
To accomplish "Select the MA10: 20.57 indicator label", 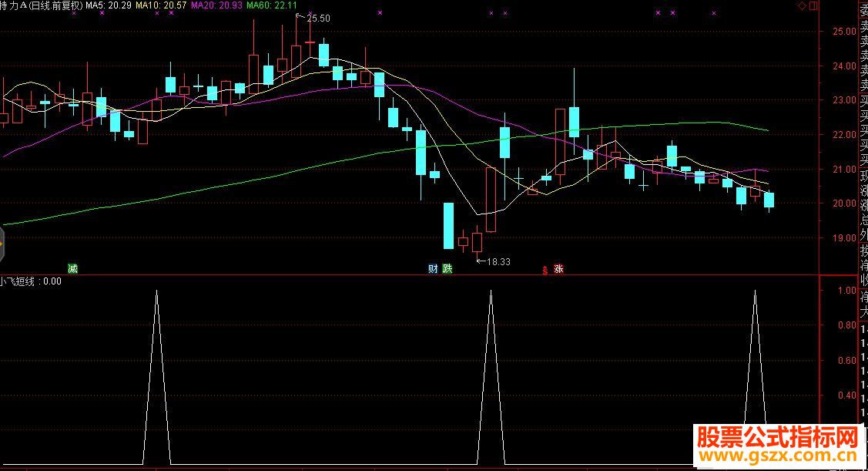I will (x=161, y=5).
